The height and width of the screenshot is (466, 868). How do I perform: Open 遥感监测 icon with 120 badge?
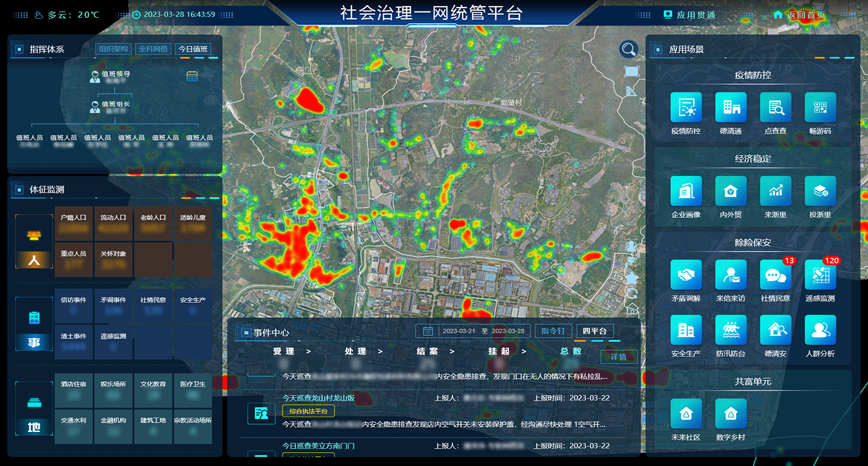pyautogui.click(x=820, y=275)
